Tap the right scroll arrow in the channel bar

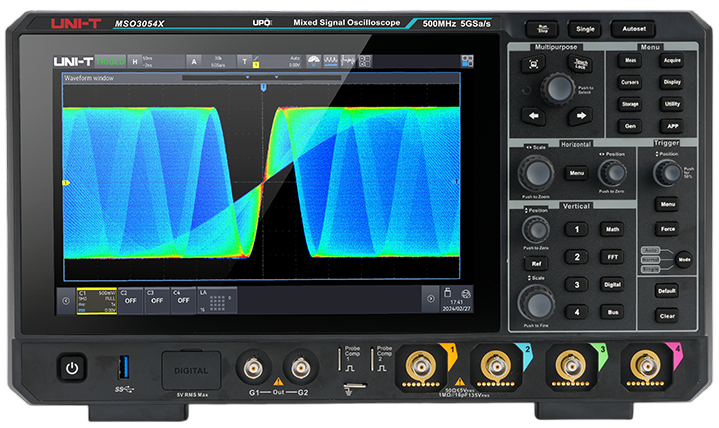pyautogui.click(x=431, y=299)
